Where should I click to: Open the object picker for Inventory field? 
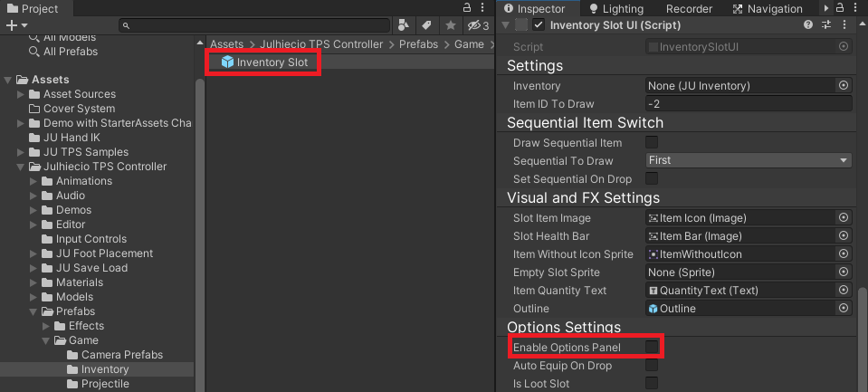tap(844, 85)
